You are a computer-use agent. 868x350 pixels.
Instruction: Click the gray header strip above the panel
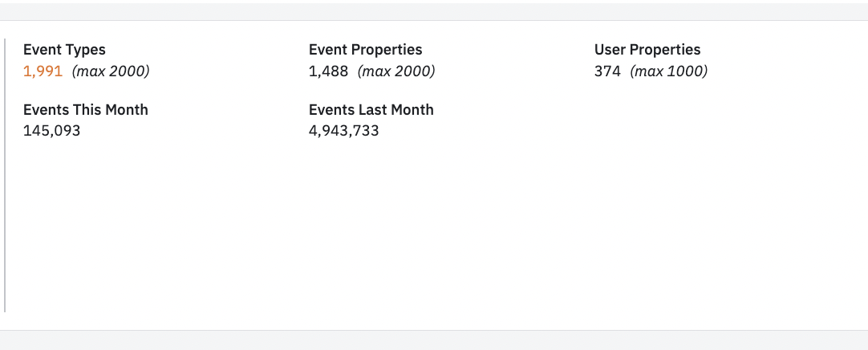tap(434, 11)
